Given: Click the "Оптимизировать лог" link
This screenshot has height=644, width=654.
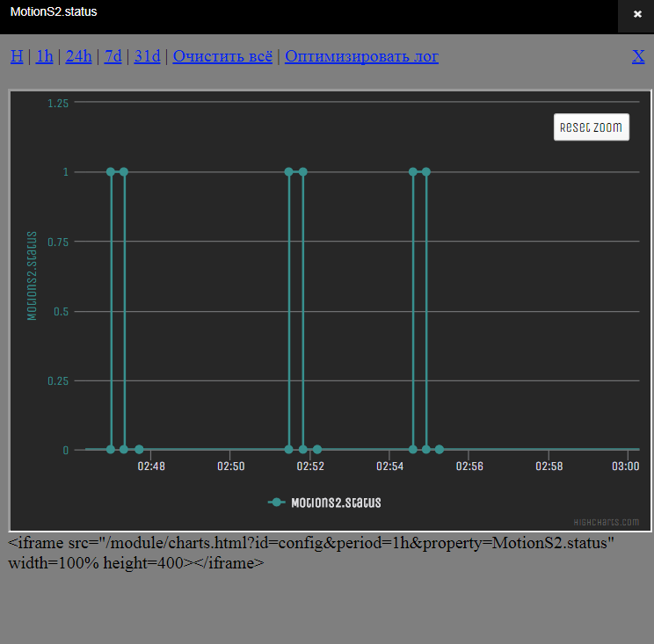Looking at the screenshot, I should [361, 56].
